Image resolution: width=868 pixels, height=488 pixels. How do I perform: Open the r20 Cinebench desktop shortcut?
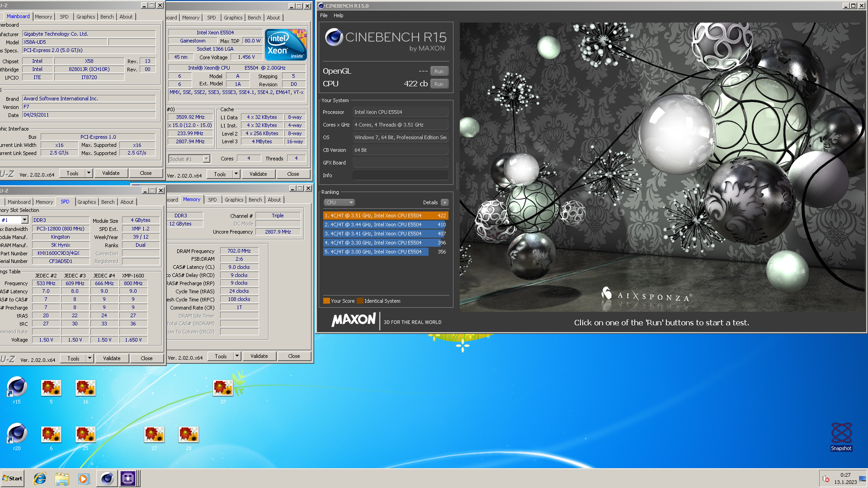pyautogui.click(x=17, y=436)
